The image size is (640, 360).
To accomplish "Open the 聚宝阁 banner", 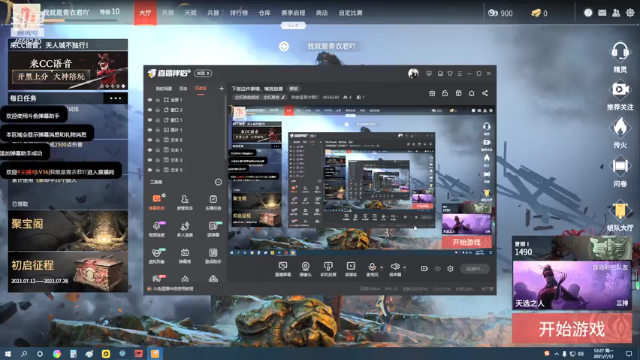I will (68, 231).
